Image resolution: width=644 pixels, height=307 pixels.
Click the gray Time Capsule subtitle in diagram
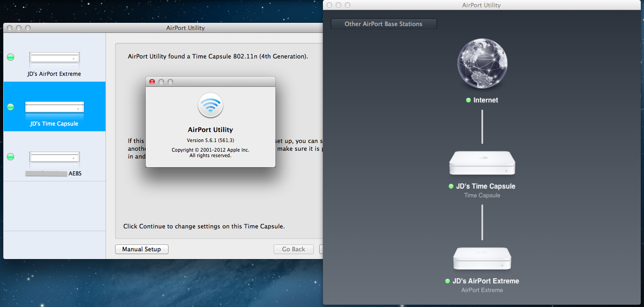(x=482, y=196)
